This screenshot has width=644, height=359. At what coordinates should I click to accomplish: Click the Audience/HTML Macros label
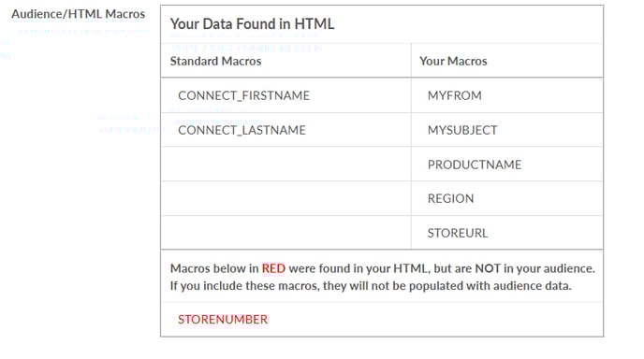click(78, 14)
